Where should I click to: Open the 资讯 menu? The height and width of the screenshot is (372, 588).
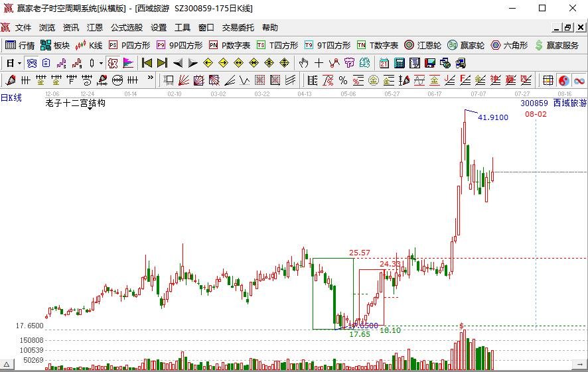tap(70, 27)
